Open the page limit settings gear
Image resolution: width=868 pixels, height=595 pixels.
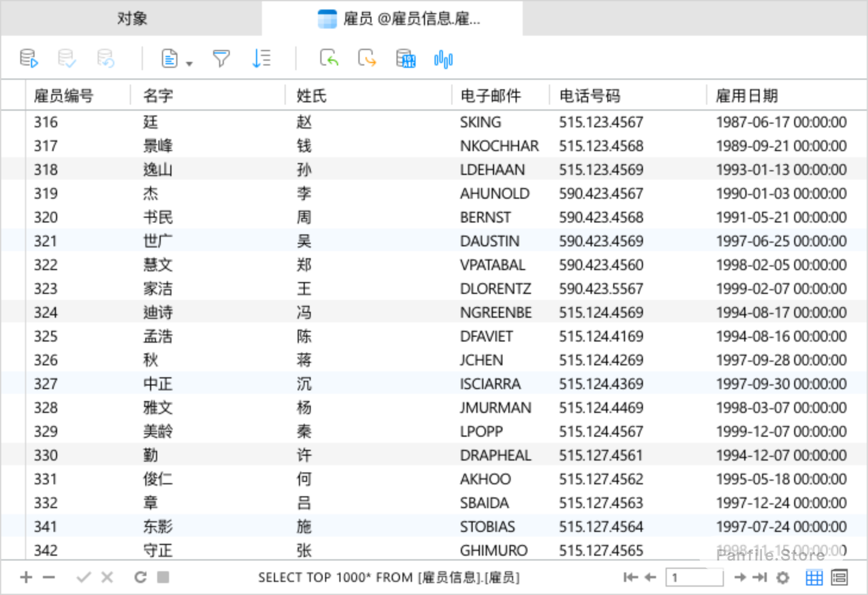783,577
